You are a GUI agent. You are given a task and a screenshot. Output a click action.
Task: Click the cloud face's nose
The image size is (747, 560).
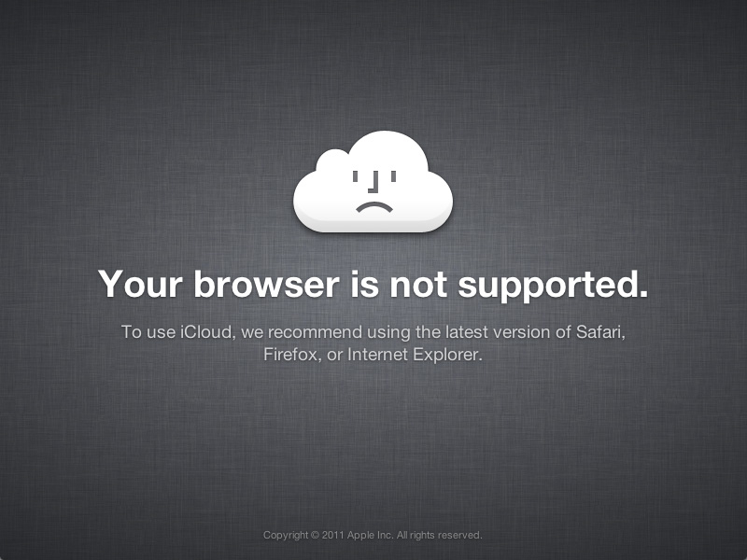pyautogui.click(x=373, y=182)
